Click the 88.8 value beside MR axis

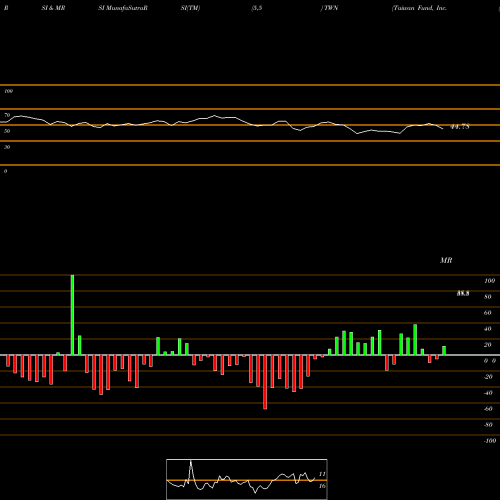click(x=463, y=294)
